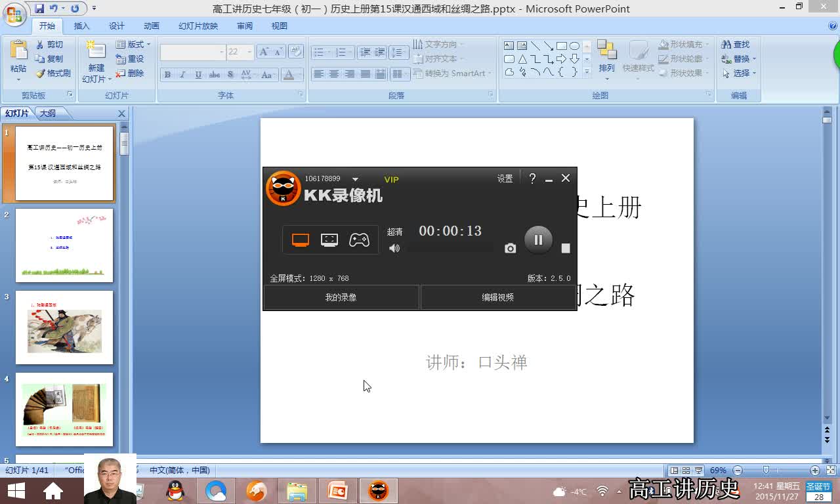Open the font name combo box
This screenshot has width=840, height=504.
pyautogui.click(x=192, y=52)
